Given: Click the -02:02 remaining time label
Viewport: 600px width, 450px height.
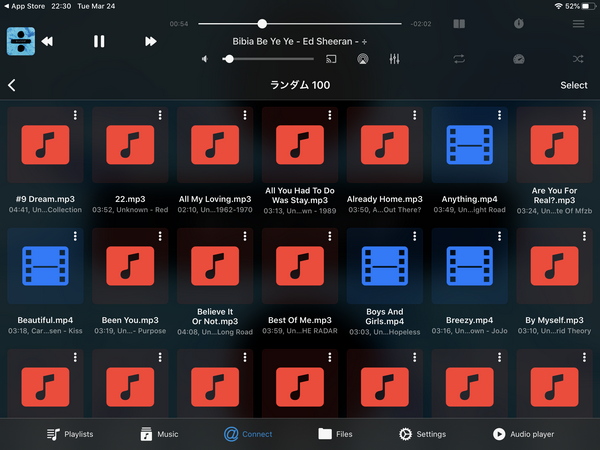Looking at the screenshot, I should (421, 24).
